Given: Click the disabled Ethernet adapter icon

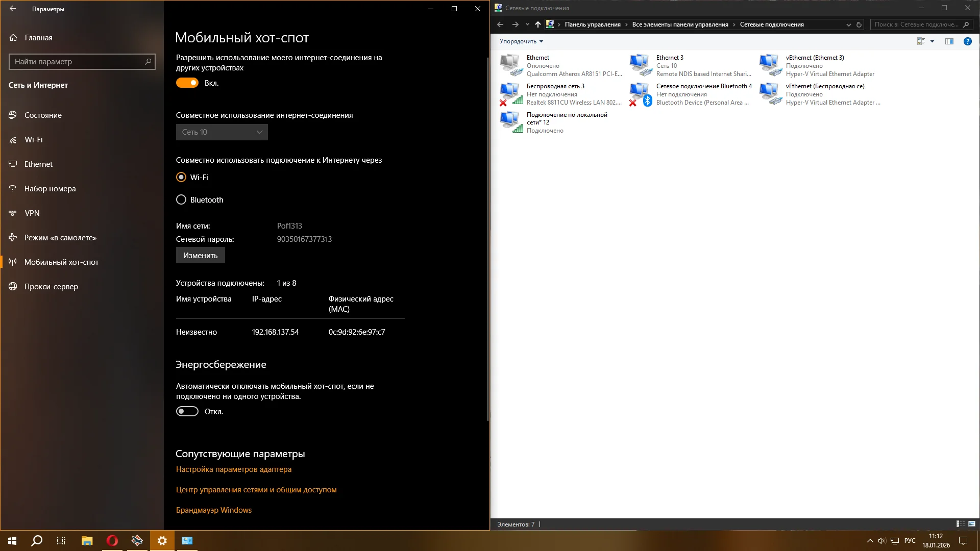Looking at the screenshot, I should point(511,65).
